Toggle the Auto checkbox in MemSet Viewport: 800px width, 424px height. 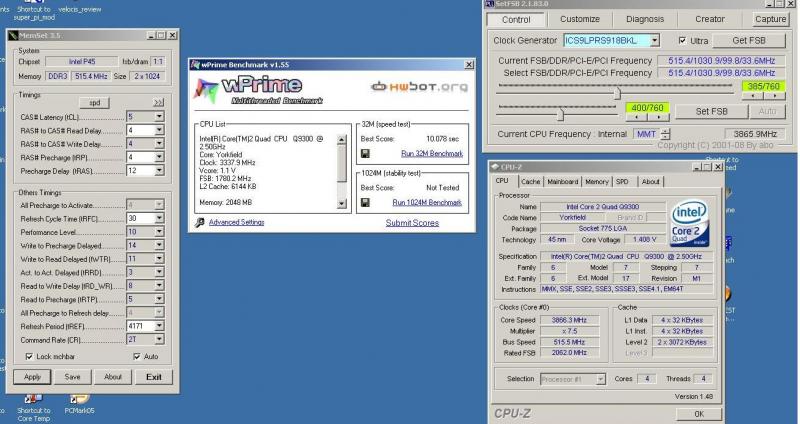coord(137,356)
